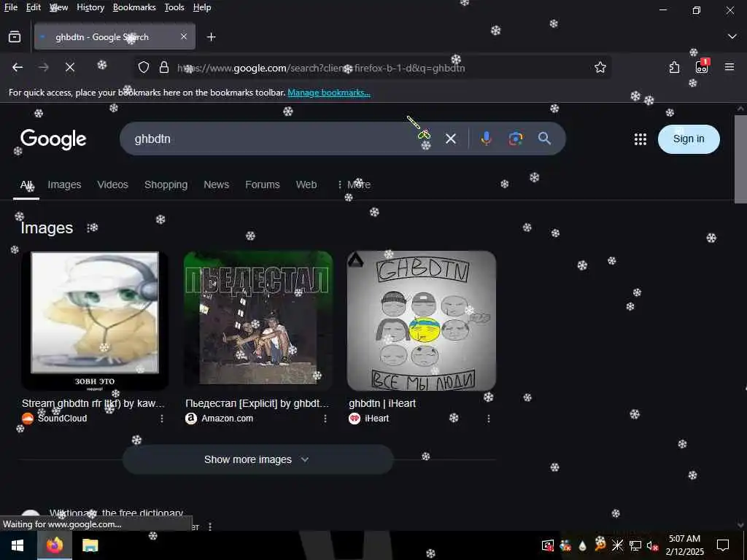747x560 pixels.
Task: Switch to the Forums search tab
Action: coord(262,184)
